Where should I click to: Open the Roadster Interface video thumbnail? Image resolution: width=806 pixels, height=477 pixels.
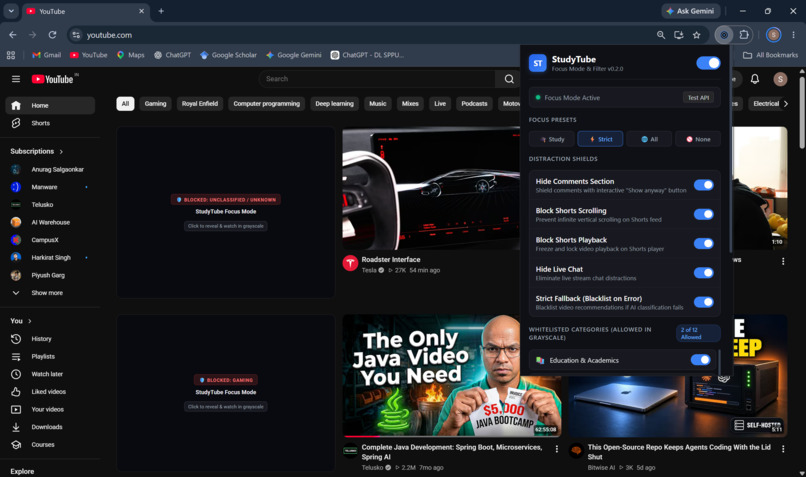coord(432,189)
